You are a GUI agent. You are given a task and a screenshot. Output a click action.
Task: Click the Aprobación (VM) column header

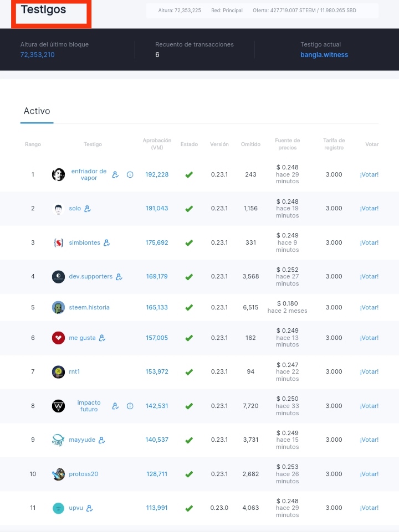pyautogui.click(x=157, y=144)
